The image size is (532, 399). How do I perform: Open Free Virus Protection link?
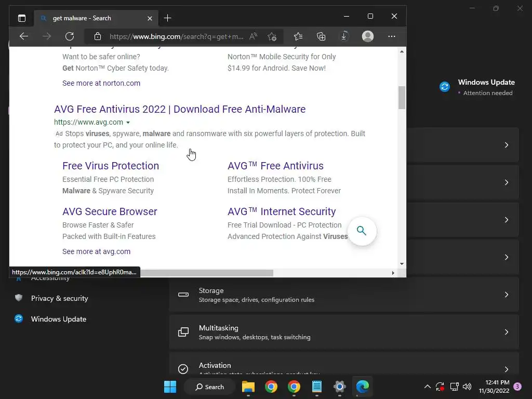[x=111, y=166]
